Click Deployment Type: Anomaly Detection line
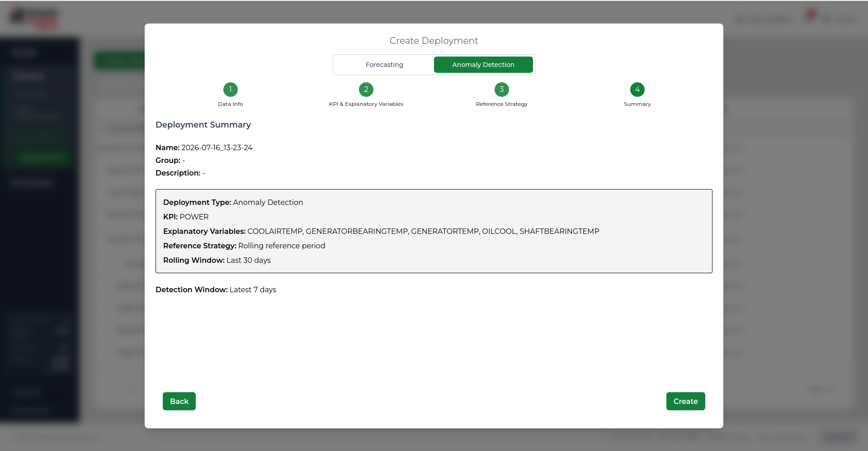Viewport: 868px width, 451px height. click(233, 202)
